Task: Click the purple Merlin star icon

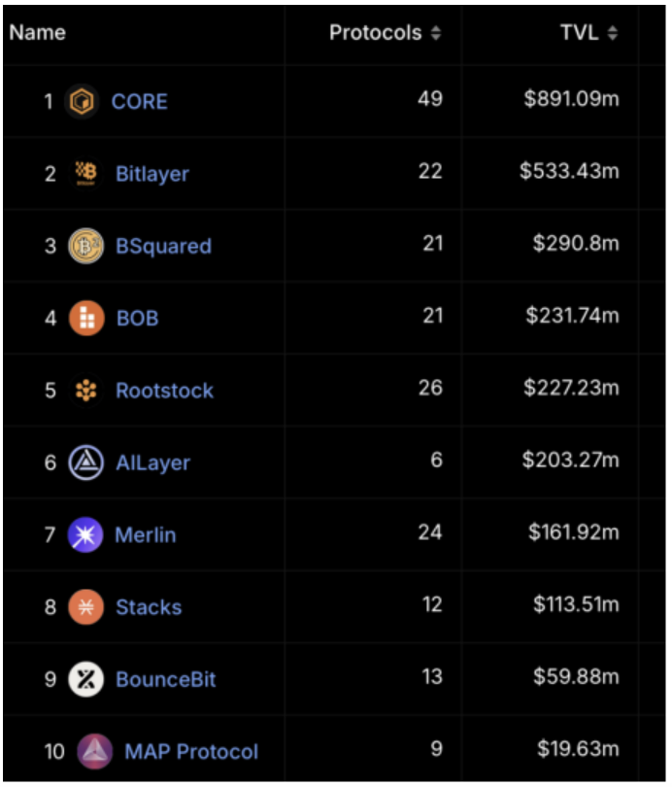Action: (85, 534)
